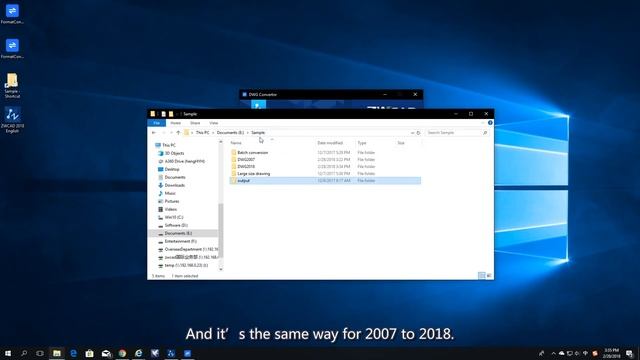Select 3D Objects in the navigation pane

pos(174,153)
